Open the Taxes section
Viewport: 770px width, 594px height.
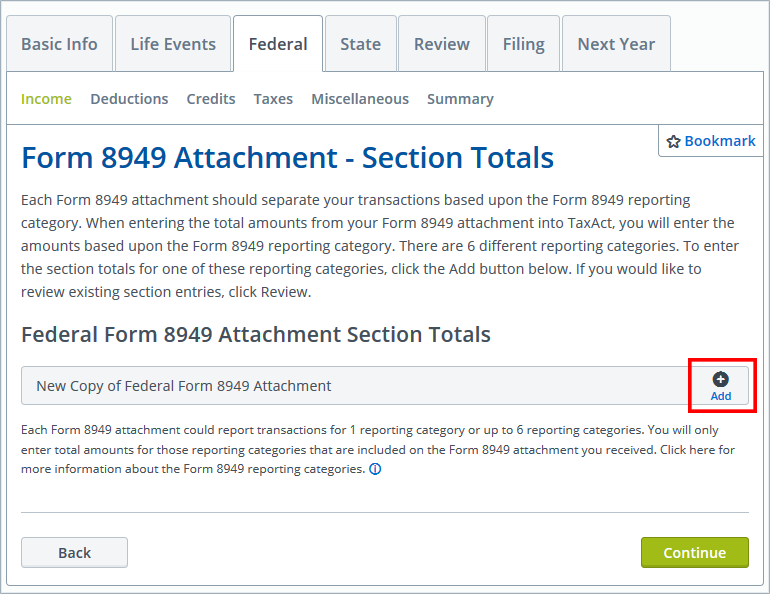[273, 99]
